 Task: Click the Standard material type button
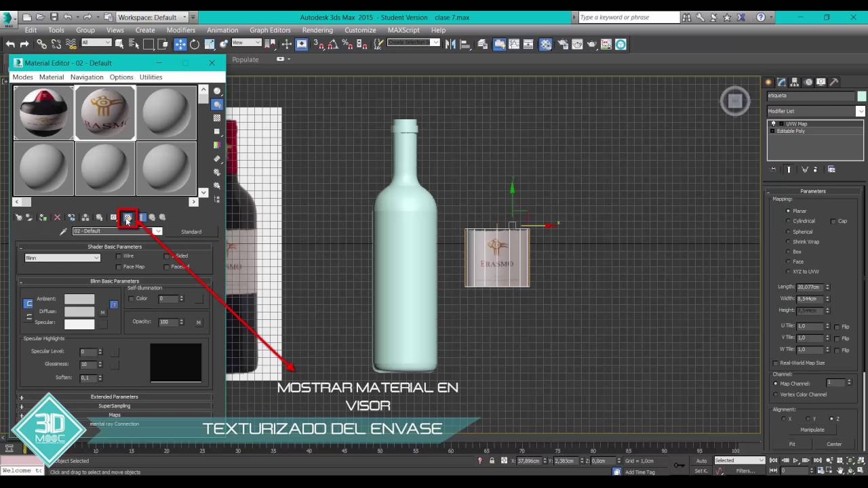pos(191,232)
